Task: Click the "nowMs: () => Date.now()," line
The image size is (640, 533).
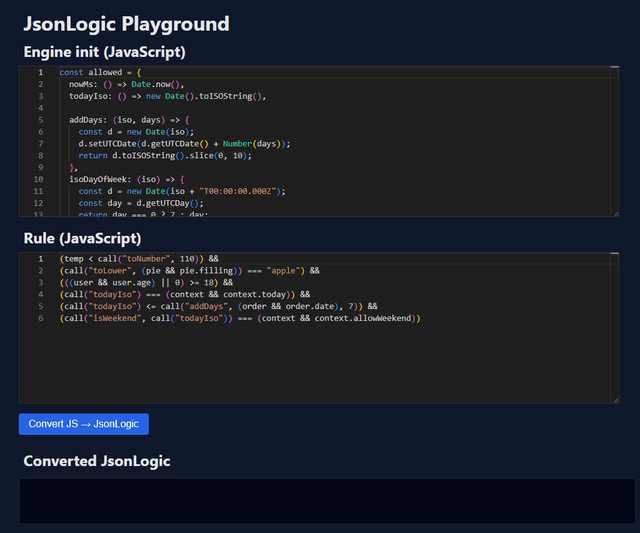Action: [x=127, y=84]
